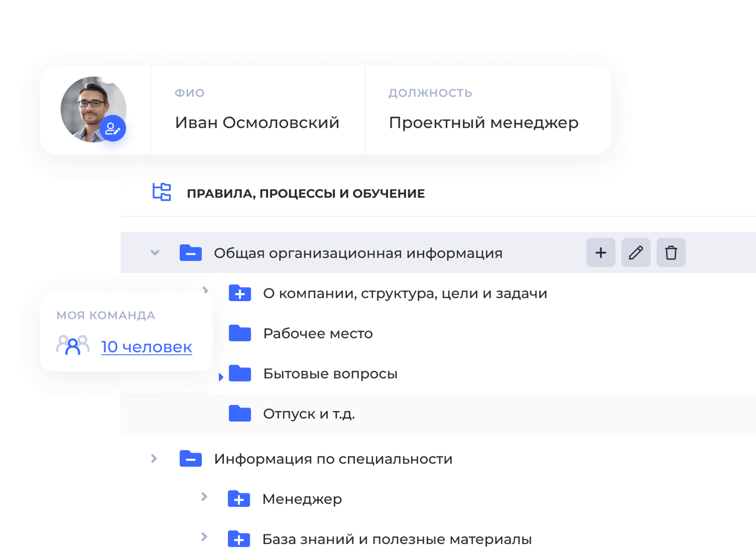Click the trash delete icon on the highlighted row
This screenshot has height=548, width=756.
point(671,253)
